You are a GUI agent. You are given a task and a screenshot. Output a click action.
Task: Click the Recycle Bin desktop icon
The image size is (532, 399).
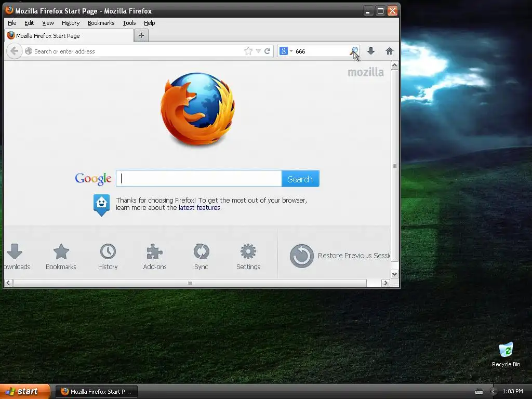click(506, 354)
